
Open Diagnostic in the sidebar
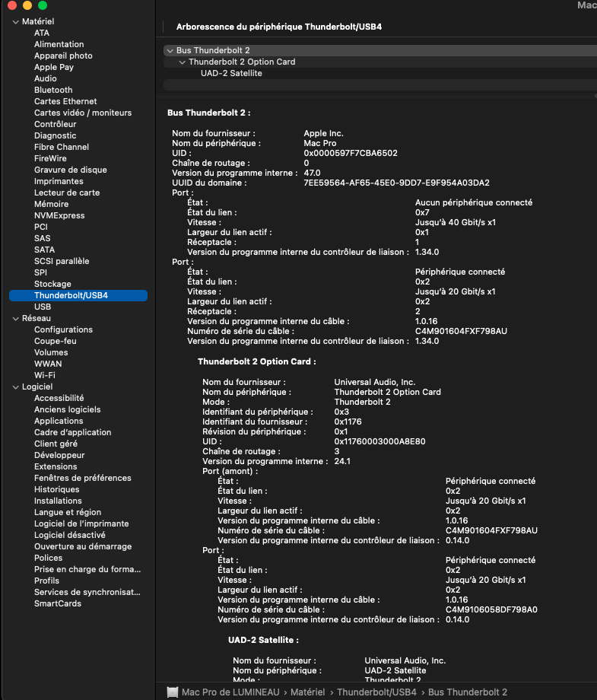pos(56,135)
